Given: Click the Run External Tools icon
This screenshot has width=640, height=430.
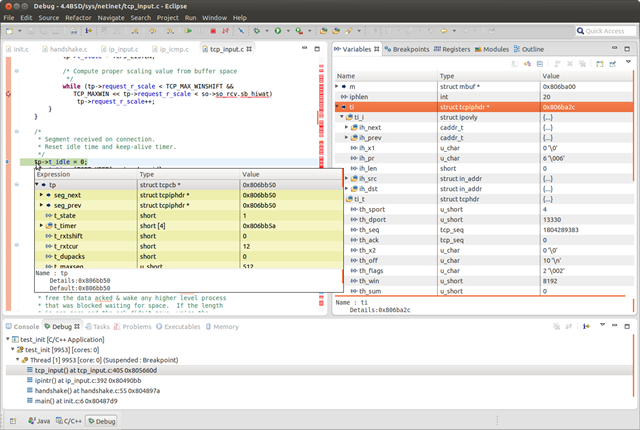Looking at the screenshot, I should click(299, 31).
